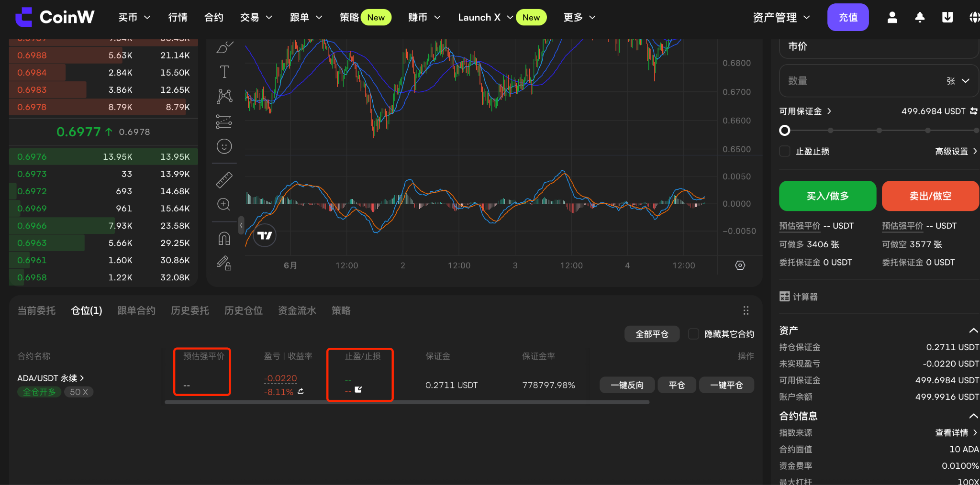Click the margin percentage slider handle

point(785,130)
